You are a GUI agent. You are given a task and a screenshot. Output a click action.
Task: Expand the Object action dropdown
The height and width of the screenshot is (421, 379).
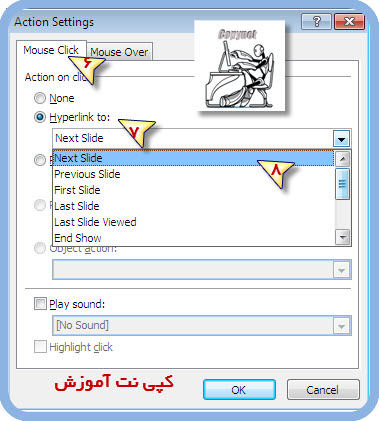[341, 270]
